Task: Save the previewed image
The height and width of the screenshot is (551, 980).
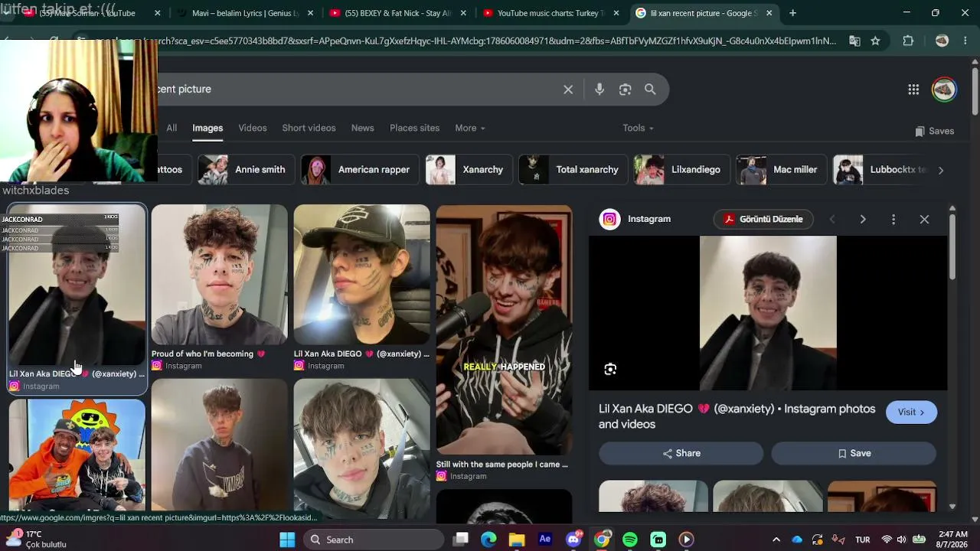Action: [854, 453]
